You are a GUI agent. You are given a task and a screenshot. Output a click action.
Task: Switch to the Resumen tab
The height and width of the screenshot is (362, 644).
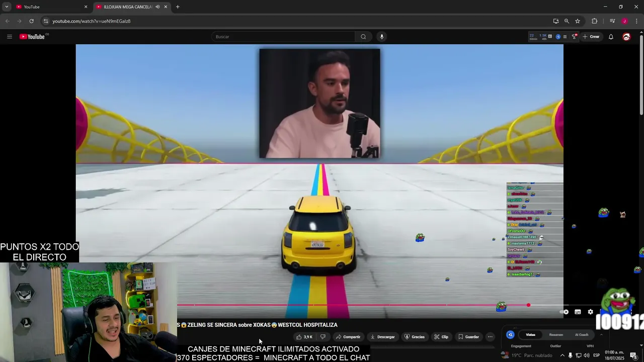[x=556, y=335]
